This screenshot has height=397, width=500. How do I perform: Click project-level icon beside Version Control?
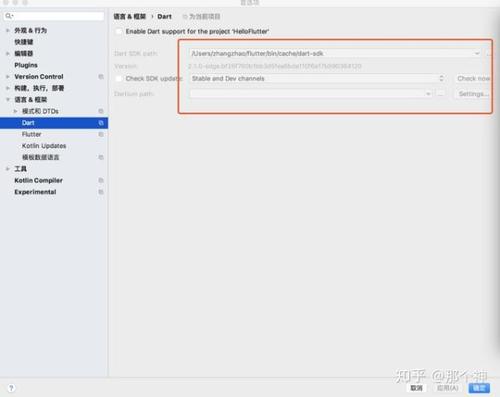click(101, 77)
